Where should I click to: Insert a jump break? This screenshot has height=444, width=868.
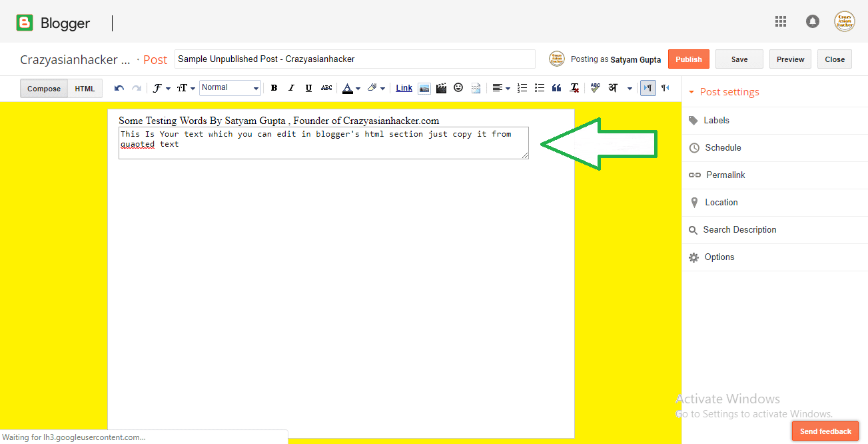pos(476,87)
